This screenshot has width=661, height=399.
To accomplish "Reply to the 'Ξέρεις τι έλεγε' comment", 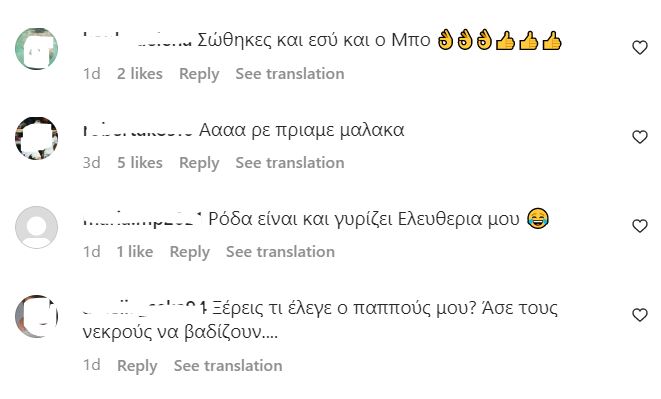I will click(137, 366).
